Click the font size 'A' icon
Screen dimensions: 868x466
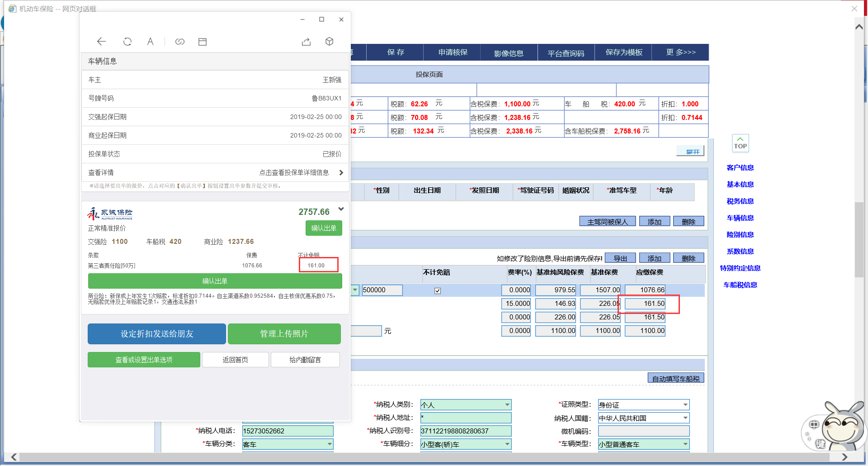click(151, 42)
